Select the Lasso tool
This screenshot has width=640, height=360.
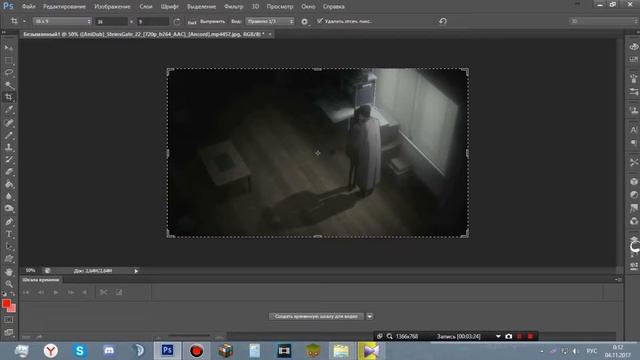(9, 73)
